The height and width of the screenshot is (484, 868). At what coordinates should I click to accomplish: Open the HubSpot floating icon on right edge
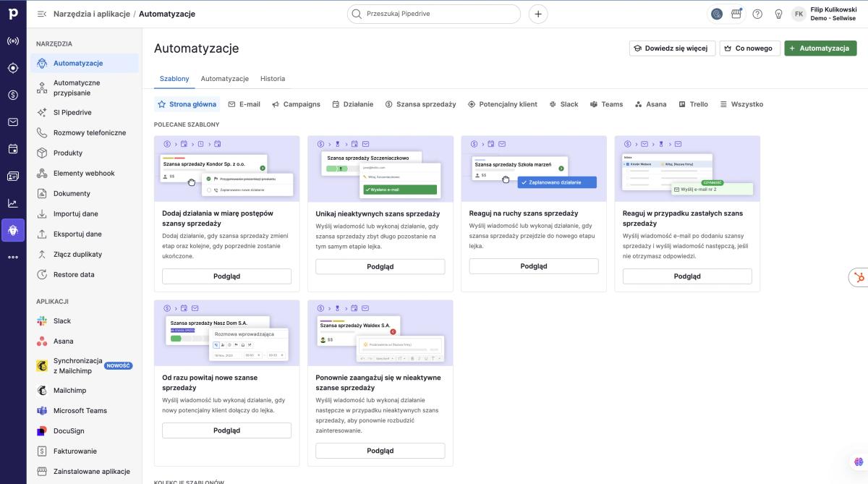(x=859, y=278)
